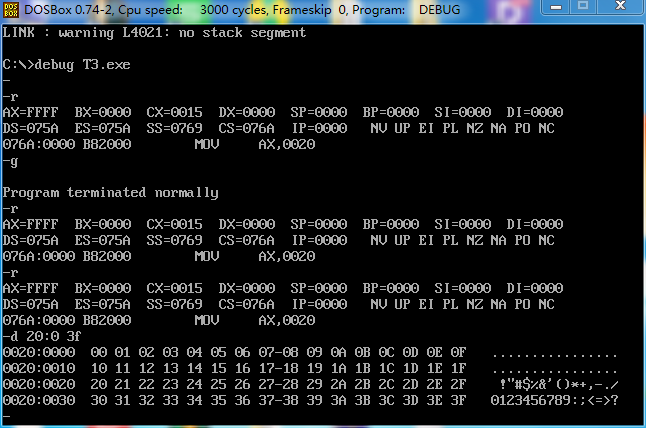Click the blinking cursor prompt at bottom
This screenshot has height=428, width=646.
tap(6, 416)
